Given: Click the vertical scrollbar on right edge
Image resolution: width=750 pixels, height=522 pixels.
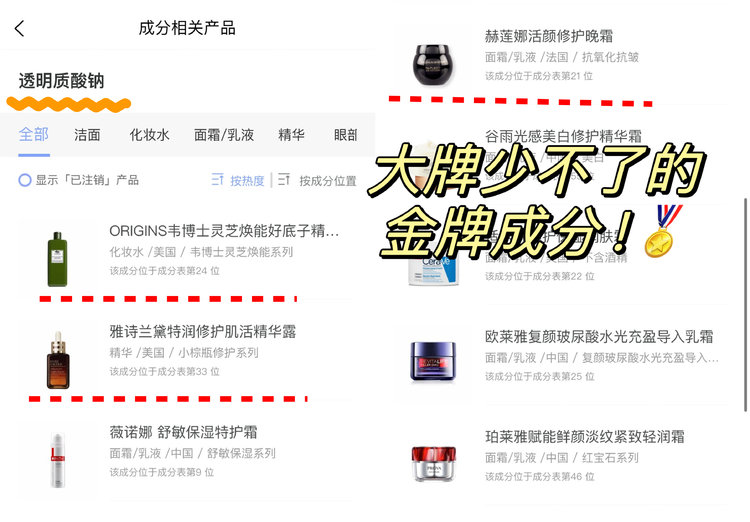Looking at the screenshot, I should [x=745, y=304].
